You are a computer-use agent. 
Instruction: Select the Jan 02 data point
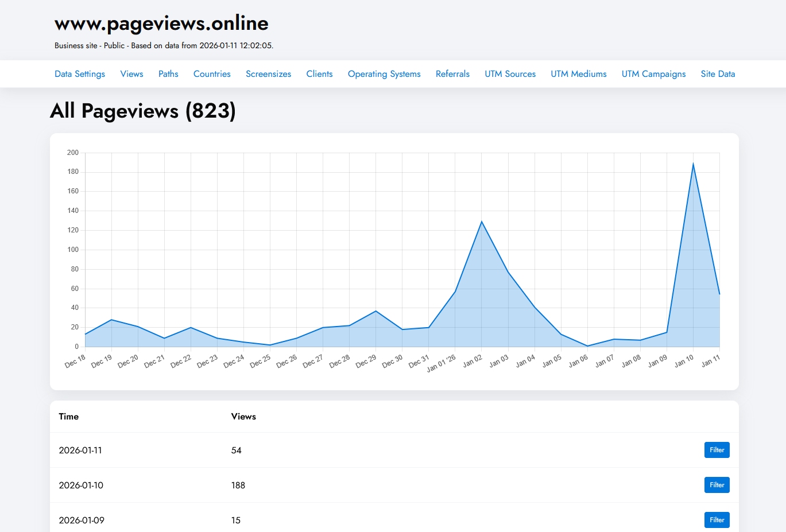(481, 221)
